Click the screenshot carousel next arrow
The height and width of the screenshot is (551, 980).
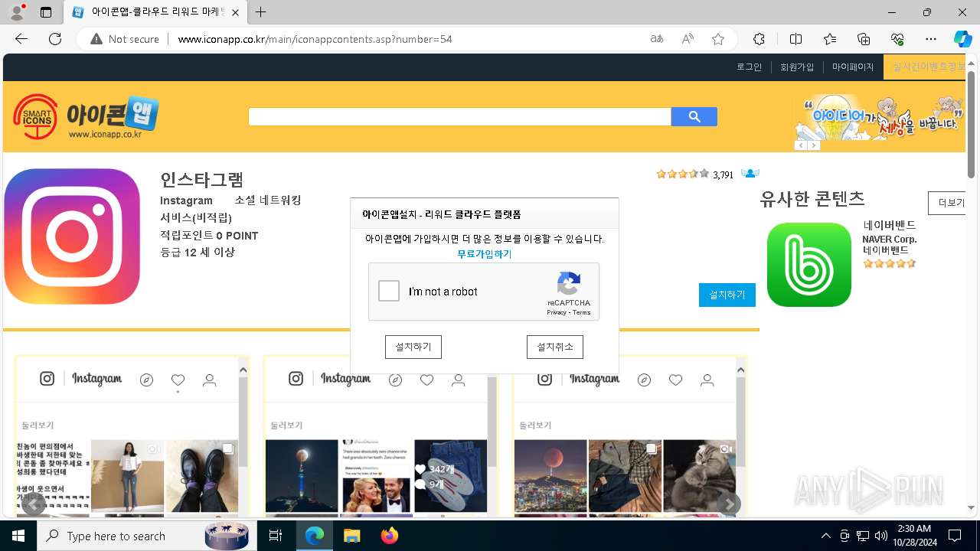pyautogui.click(x=729, y=504)
